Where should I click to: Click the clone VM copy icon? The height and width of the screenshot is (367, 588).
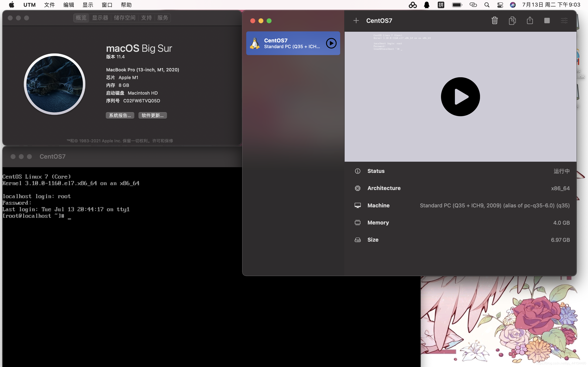click(512, 21)
